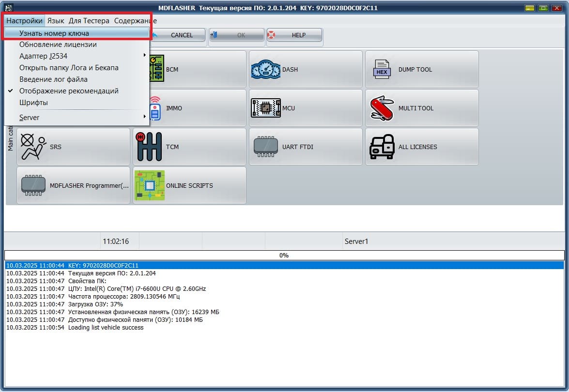This screenshot has height=392, width=569.
Task: Open the DASH gauges module icon
Action: coord(265,69)
